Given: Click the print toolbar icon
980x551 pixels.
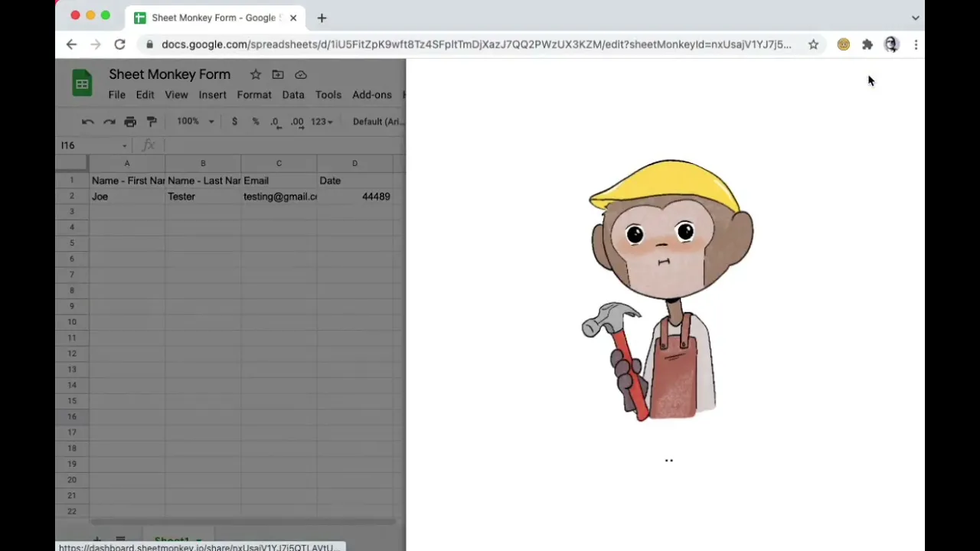Looking at the screenshot, I should tap(130, 122).
